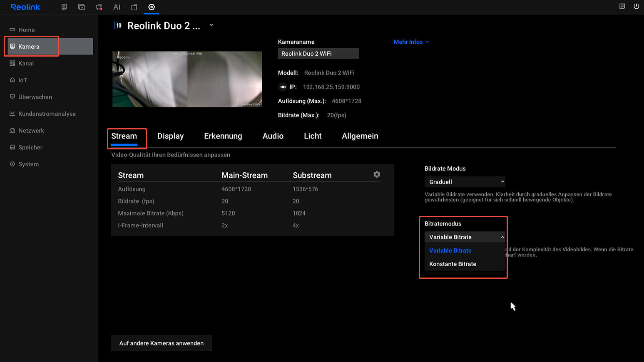Click the Maximale Bitrate (Kbps) row label

coord(151,213)
